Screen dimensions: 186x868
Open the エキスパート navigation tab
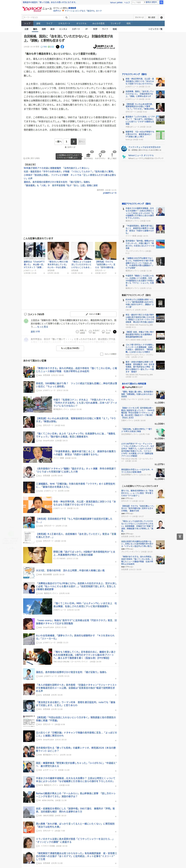[64, 23]
